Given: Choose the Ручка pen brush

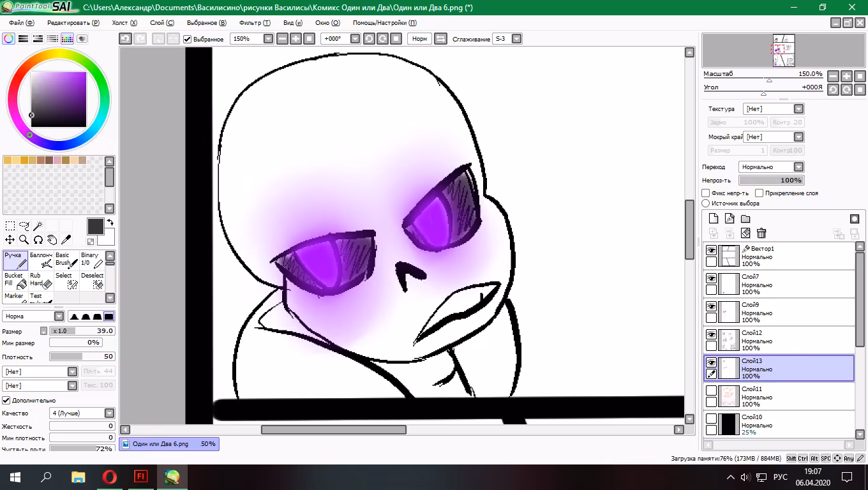Looking at the screenshot, I should (x=15, y=260).
